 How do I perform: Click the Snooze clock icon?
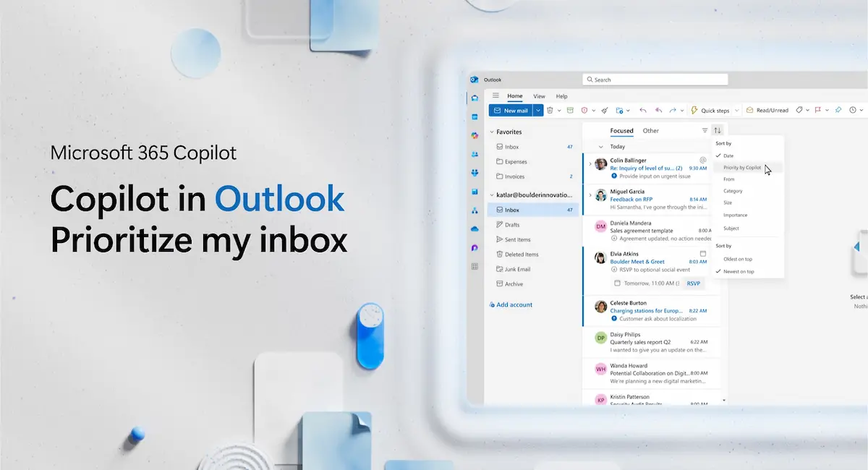click(x=853, y=110)
